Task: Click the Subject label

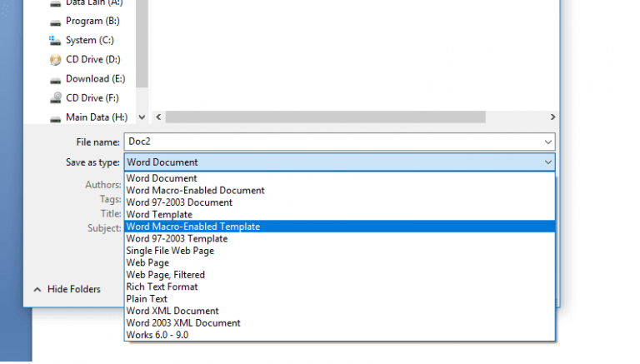Action: (x=104, y=228)
